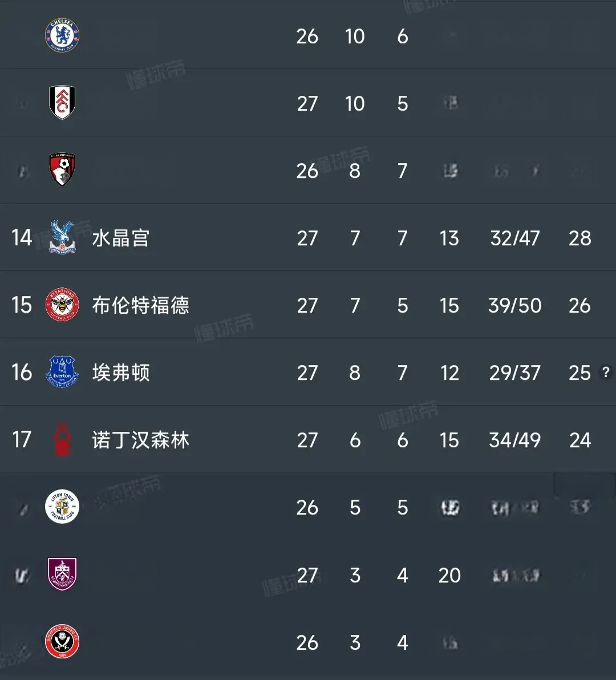Image resolution: width=616 pixels, height=680 pixels.
Task: Tap the Crystal Palace eagle logo
Action: 62,237
